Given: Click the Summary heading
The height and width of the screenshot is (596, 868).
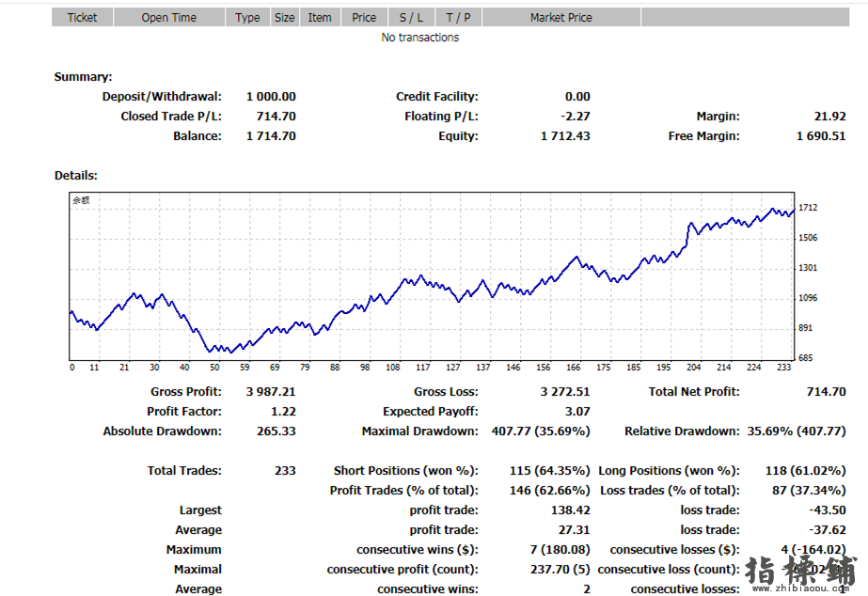Looking at the screenshot, I should [x=83, y=77].
